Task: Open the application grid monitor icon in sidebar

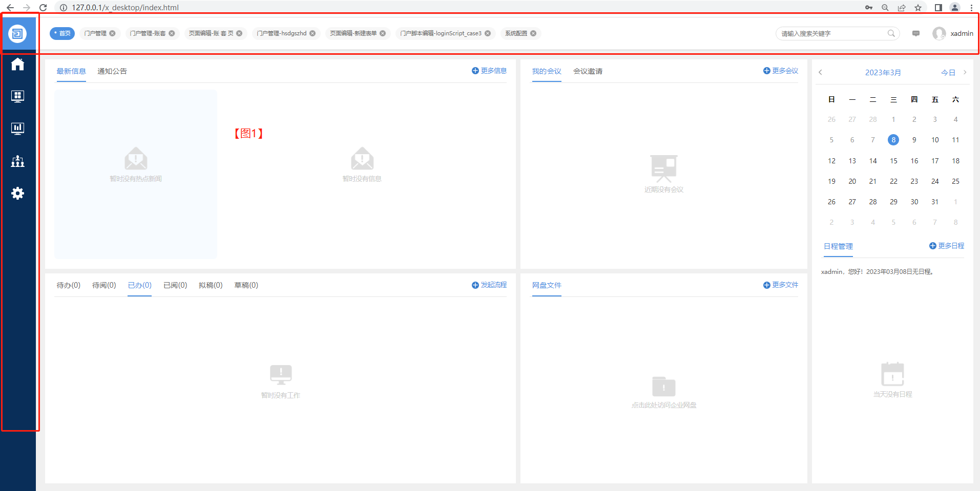Action: pos(18,96)
